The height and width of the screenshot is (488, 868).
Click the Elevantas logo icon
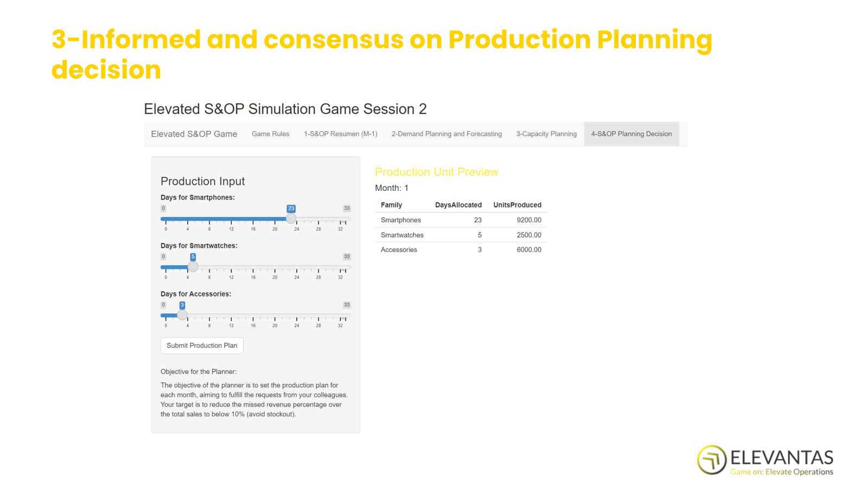(x=711, y=460)
